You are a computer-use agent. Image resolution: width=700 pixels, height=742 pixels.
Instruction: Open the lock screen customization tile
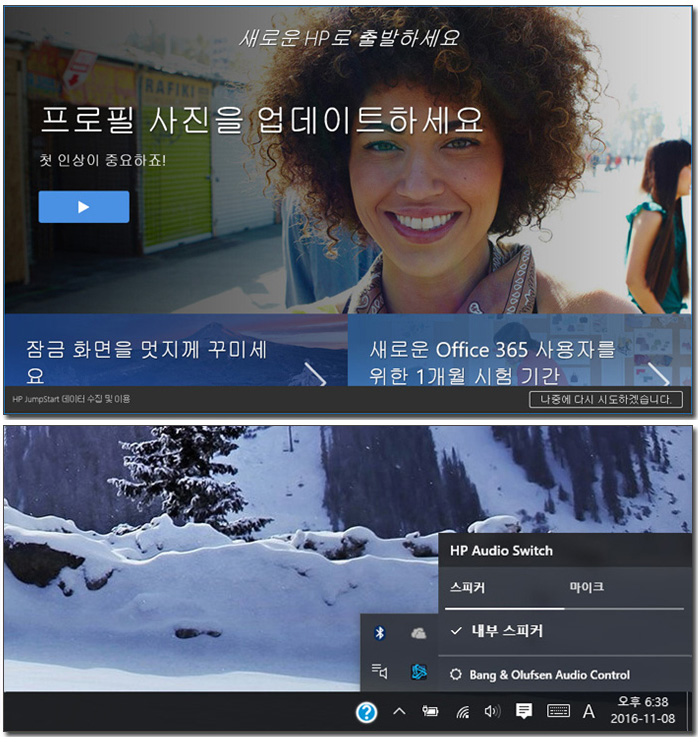tap(176, 350)
